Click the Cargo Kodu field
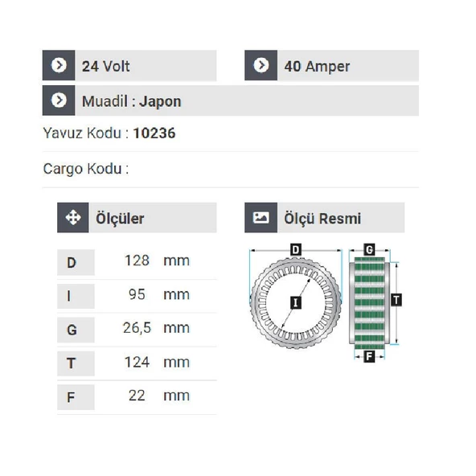Screen dimensions: 476x476 (231, 169)
